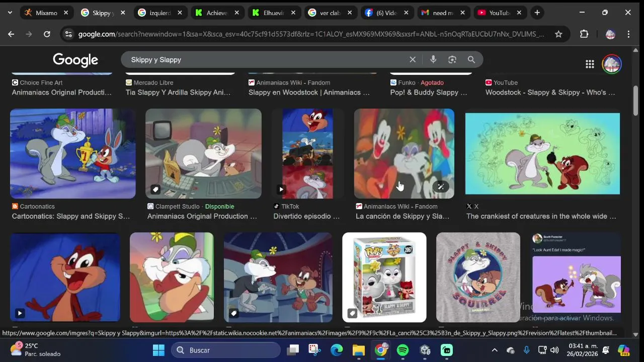The width and height of the screenshot is (644, 362).
Task: Open La canción de Skippy image
Action: (404, 153)
